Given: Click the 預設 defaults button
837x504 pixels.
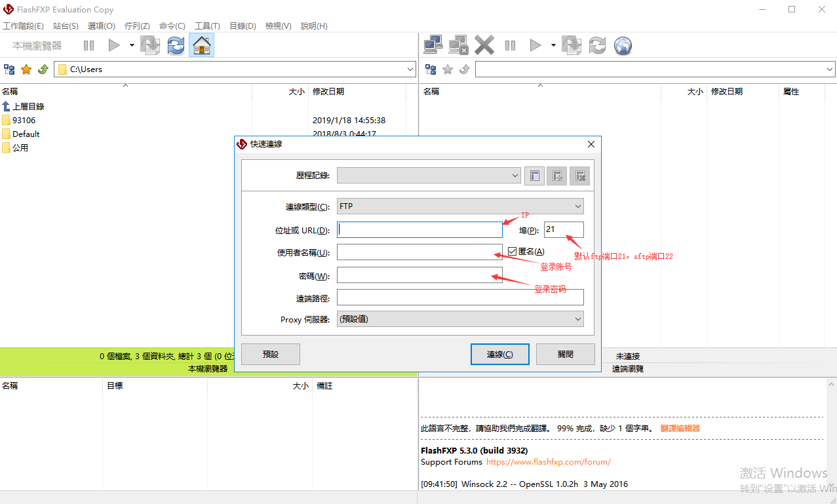Looking at the screenshot, I should pyautogui.click(x=271, y=354).
